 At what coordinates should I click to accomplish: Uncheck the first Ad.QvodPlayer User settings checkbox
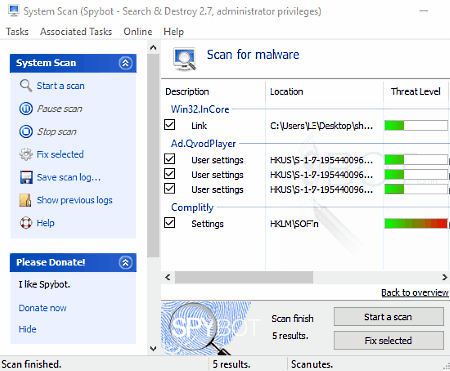[170, 159]
